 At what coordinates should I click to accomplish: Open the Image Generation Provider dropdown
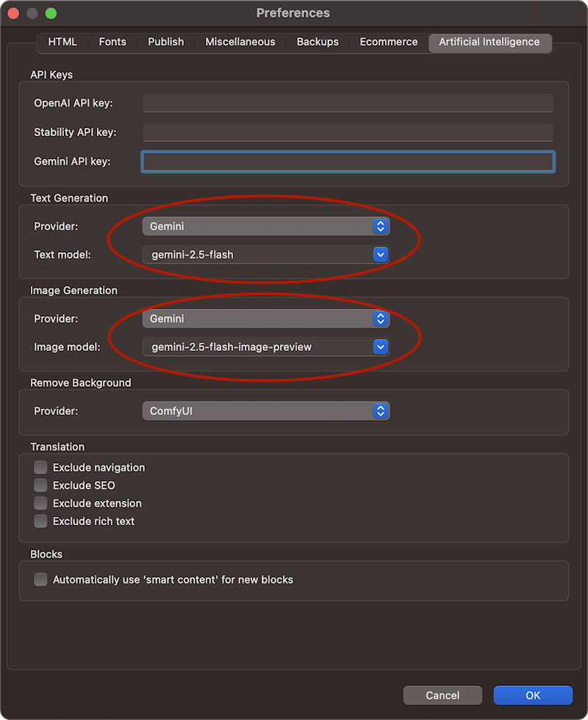[x=265, y=319]
